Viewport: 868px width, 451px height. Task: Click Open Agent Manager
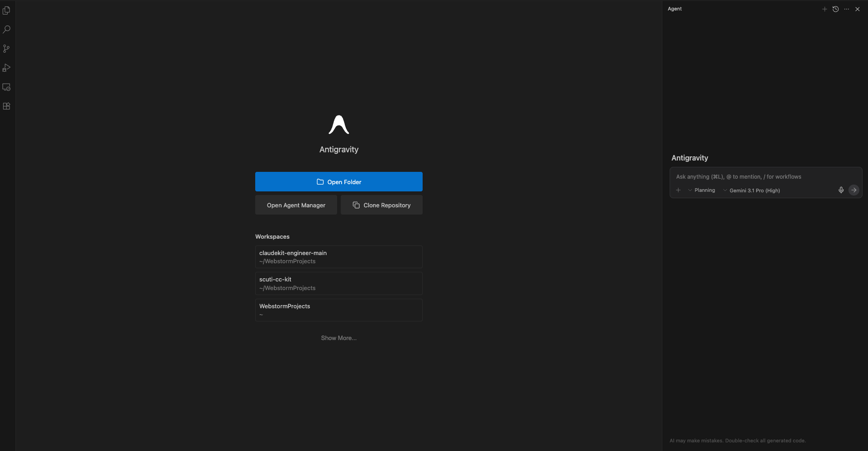click(x=296, y=205)
